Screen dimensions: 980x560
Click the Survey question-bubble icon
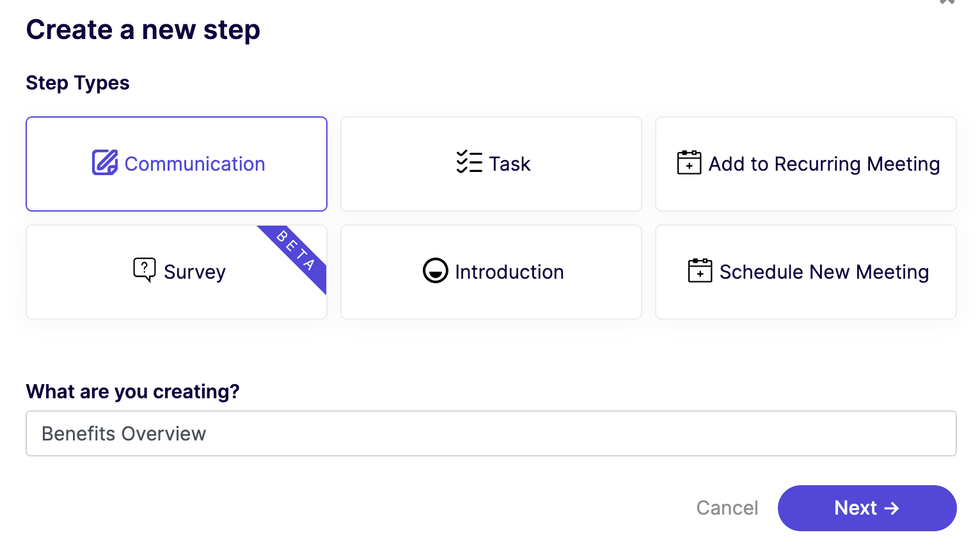pyautogui.click(x=145, y=270)
